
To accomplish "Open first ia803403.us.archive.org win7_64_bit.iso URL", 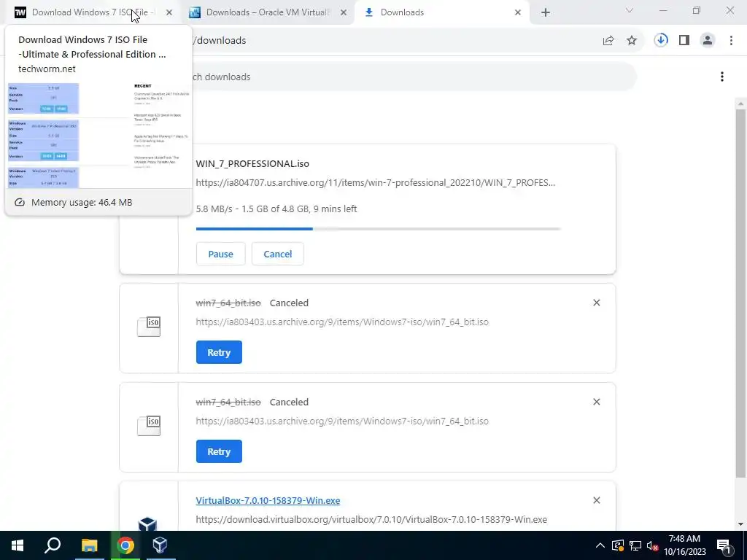I will click(x=342, y=322).
